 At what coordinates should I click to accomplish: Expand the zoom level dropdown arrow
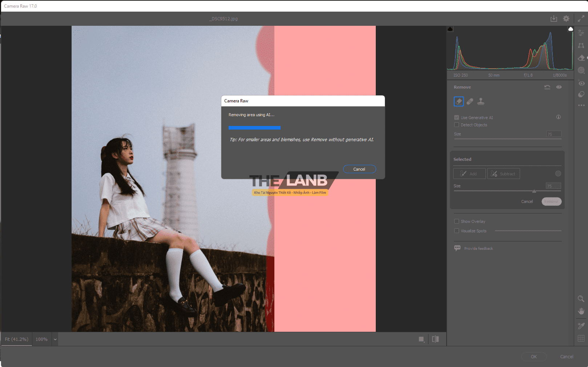tap(55, 339)
